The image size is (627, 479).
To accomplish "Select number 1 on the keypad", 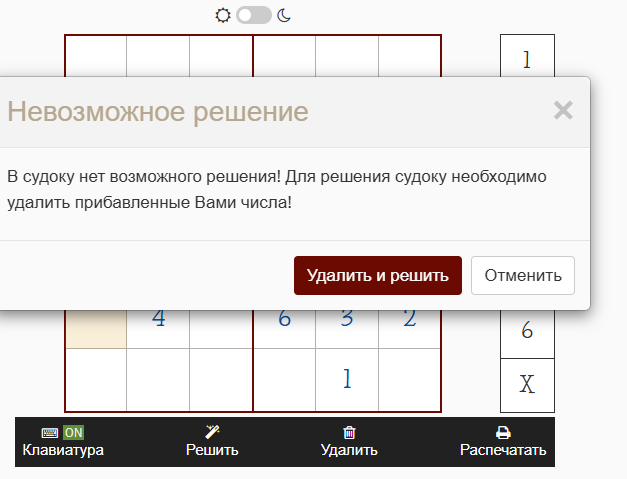I will [527, 56].
